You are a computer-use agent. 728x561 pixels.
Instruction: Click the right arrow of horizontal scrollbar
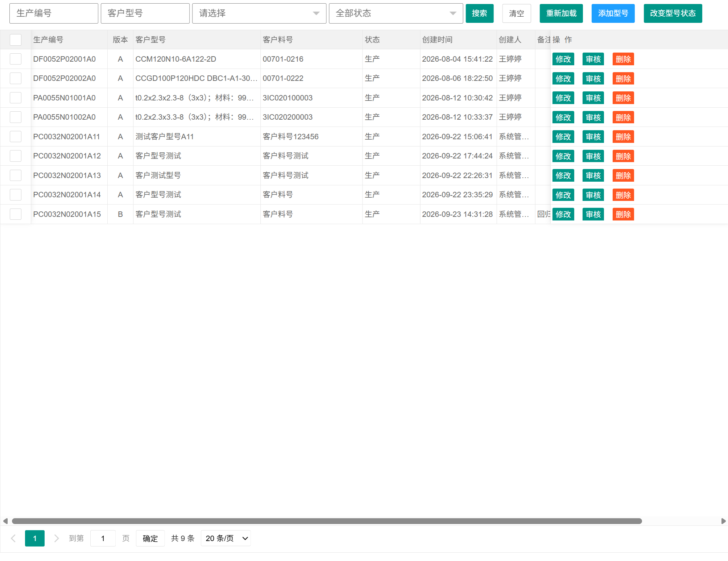pos(723,521)
